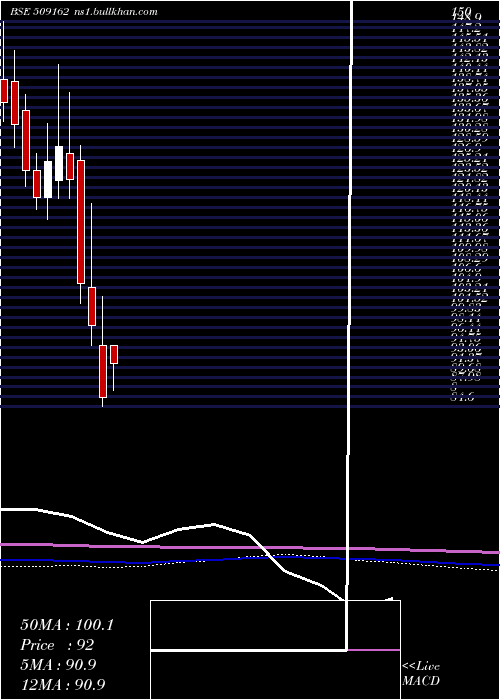Image resolution: width=500 pixels, height=700 pixels.
Task: Click the longest red candlestick body
Action: tap(81, 222)
